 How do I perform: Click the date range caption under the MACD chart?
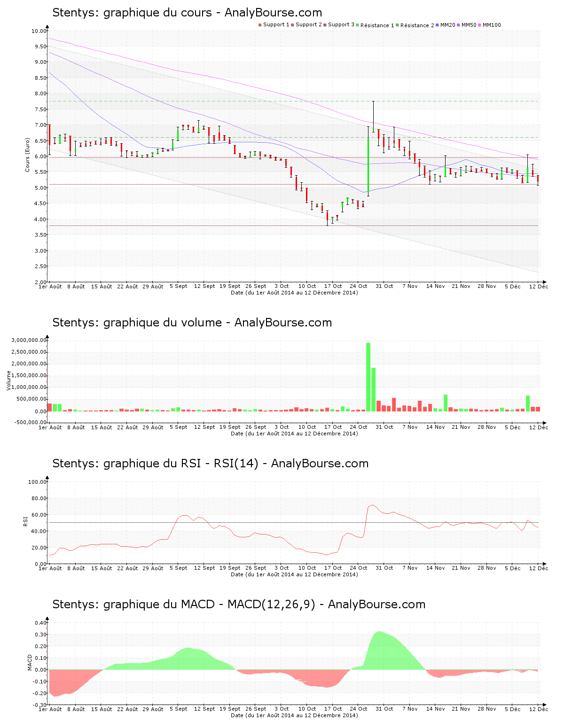point(294,716)
